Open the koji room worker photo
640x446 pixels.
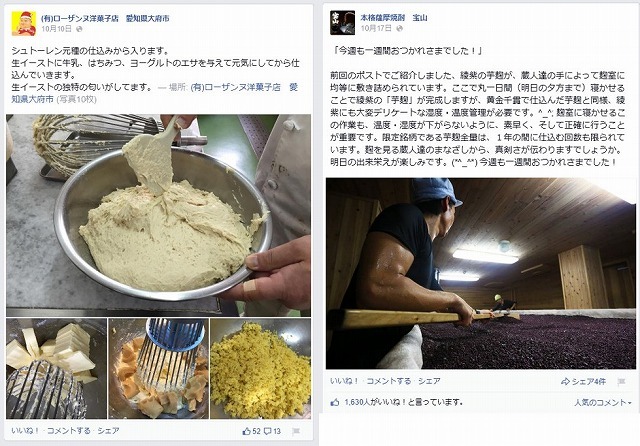tap(480, 273)
